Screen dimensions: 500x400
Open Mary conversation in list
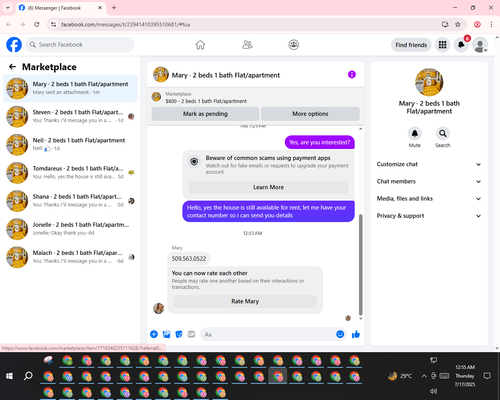click(70, 88)
